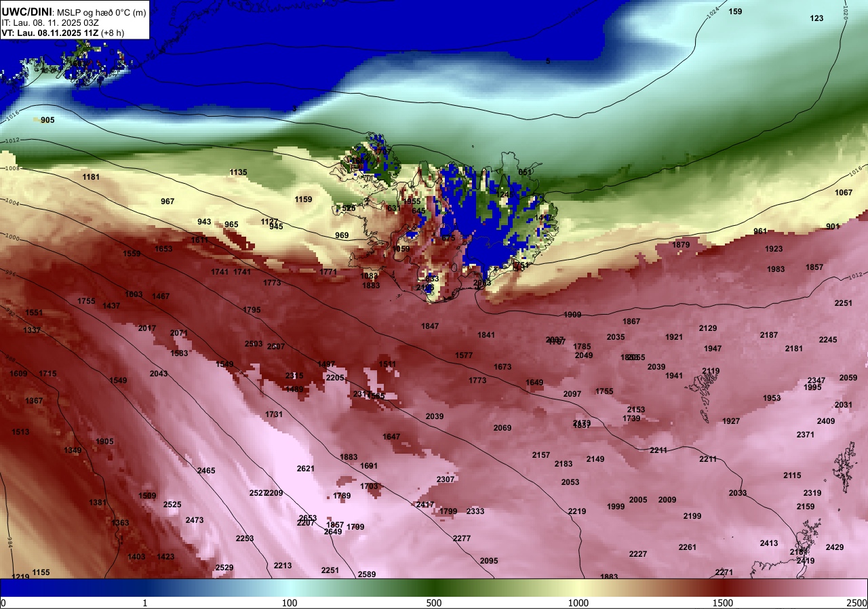Click the 0 label on the color scale
The image size is (868, 609).
(x=3, y=603)
